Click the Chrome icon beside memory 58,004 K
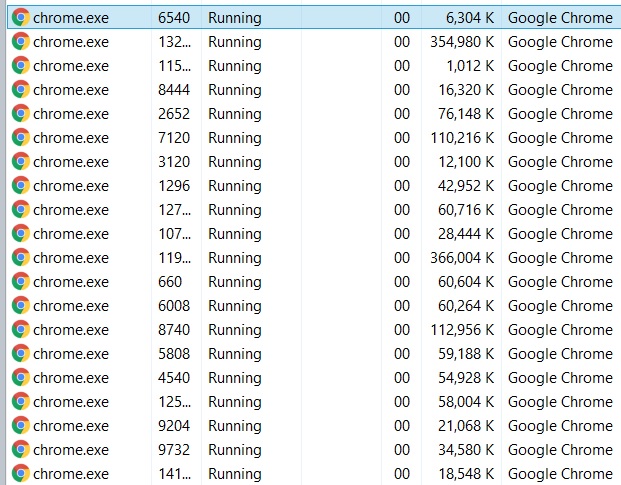Image resolution: width=621 pixels, height=485 pixels. coord(21,401)
